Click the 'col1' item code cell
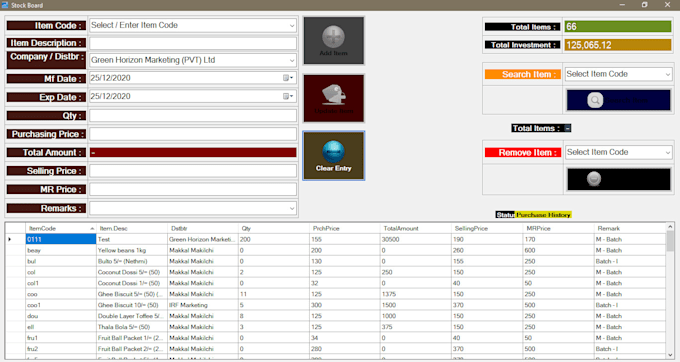 click(61, 283)
